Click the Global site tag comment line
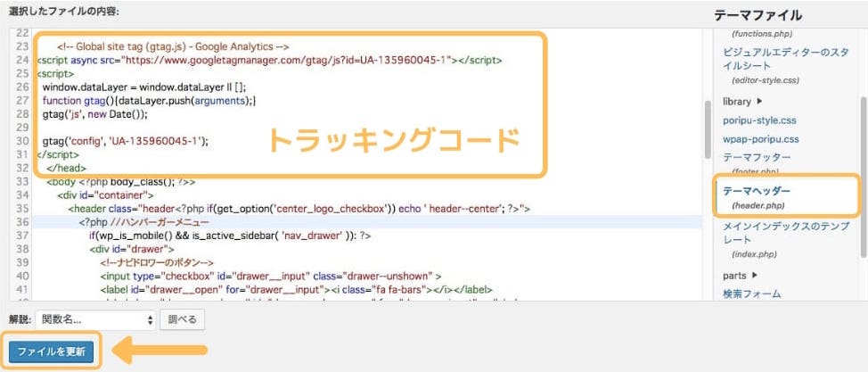 [173, 46]
